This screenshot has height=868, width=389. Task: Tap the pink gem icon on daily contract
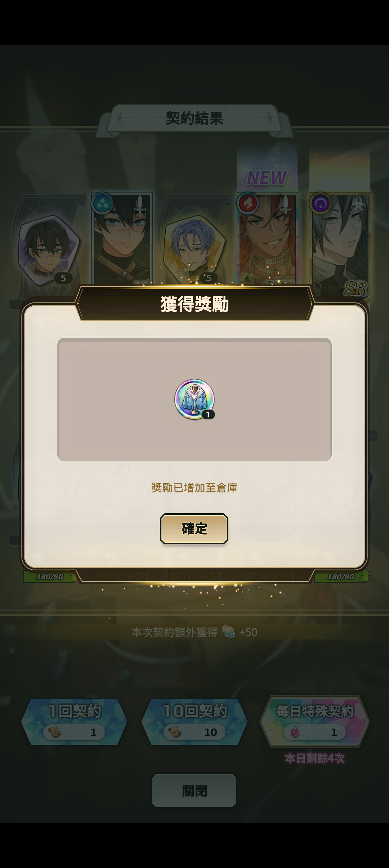pos(295,732)
